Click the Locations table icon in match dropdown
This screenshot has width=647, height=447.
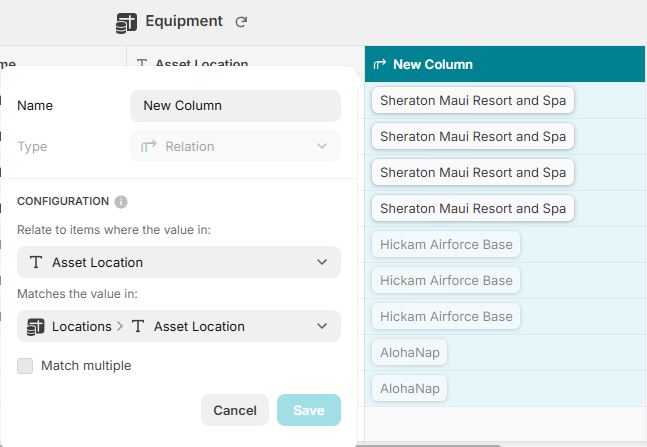coord(35,326)
